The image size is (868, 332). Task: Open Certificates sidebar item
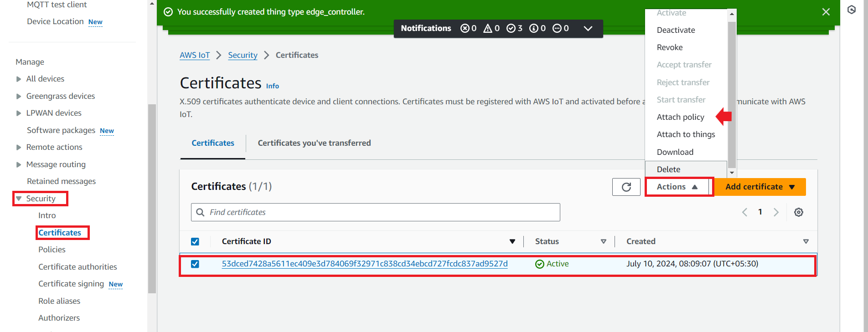click(x=60, y=233)
